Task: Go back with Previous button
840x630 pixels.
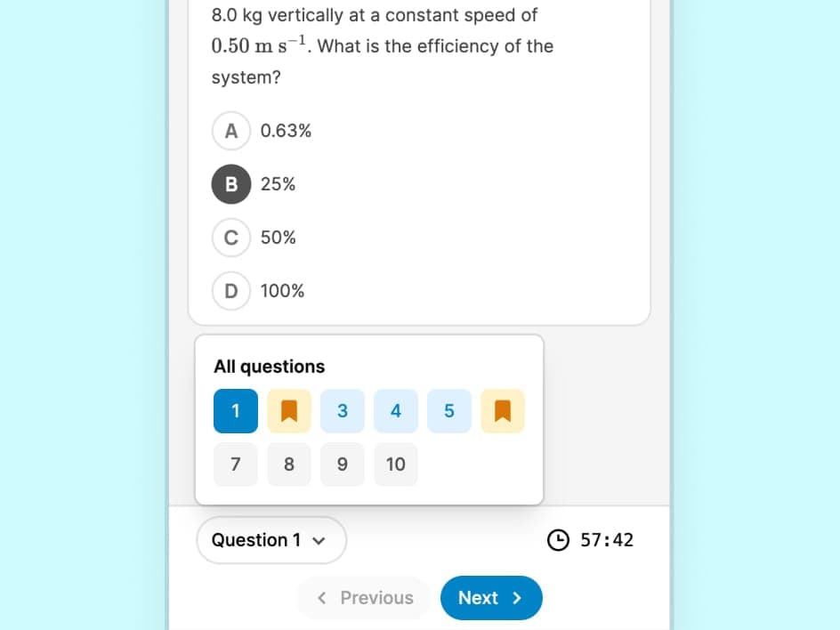Action: (x=364, y=598)
